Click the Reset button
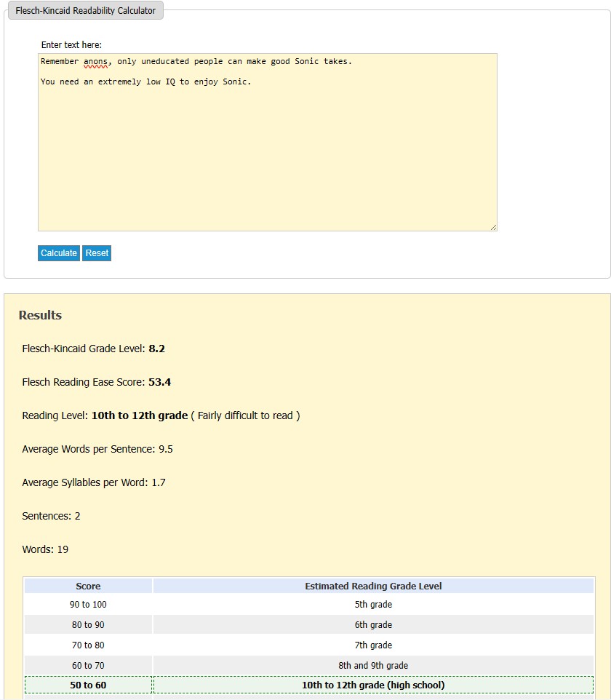This screenshot has height=700, width=611. pos(97,253)
